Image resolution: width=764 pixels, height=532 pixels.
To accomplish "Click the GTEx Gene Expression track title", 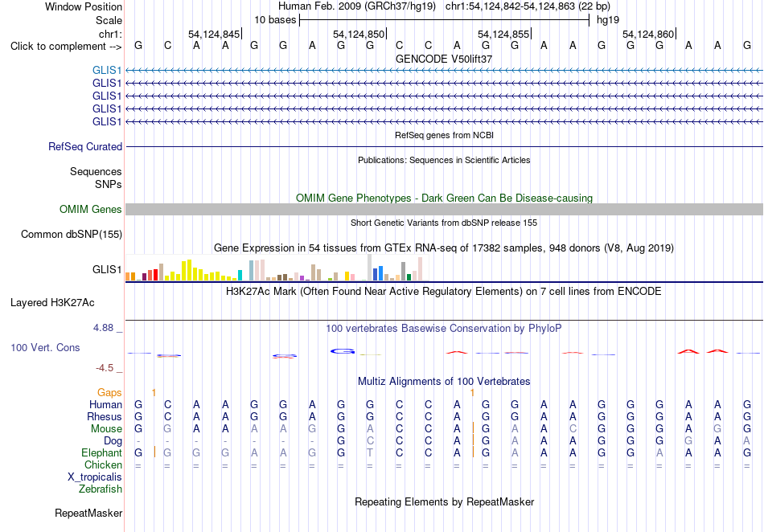I will [444, 248].
